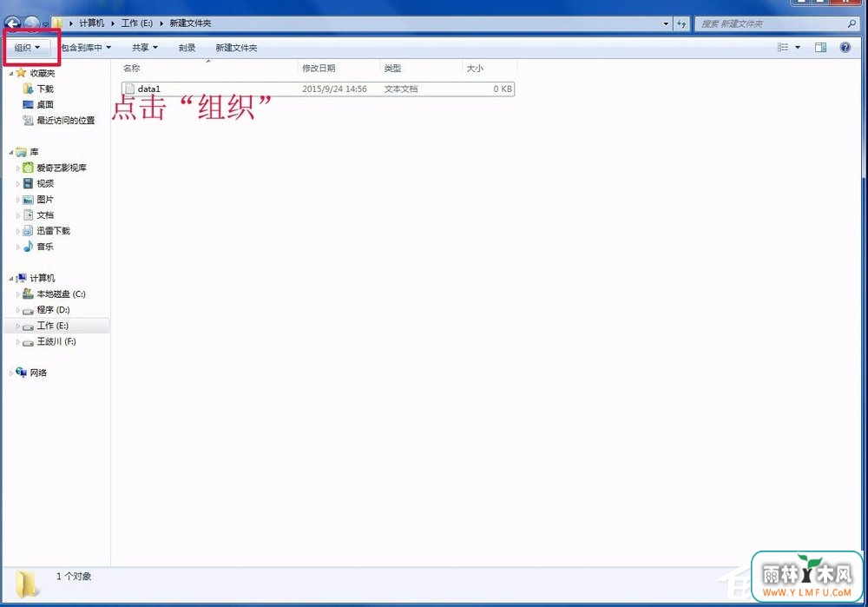Click the 文本文档 type cell
The width and height of the screenshot is (868, 607).
401,89
